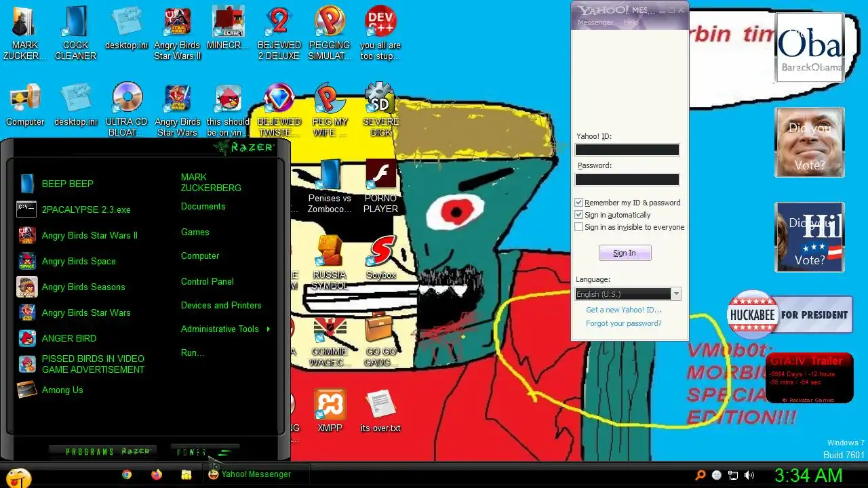Open MARK ZUCKERBERG user folder in start menu
Viewport: 868px width, 488px height.
pos(211,182)
